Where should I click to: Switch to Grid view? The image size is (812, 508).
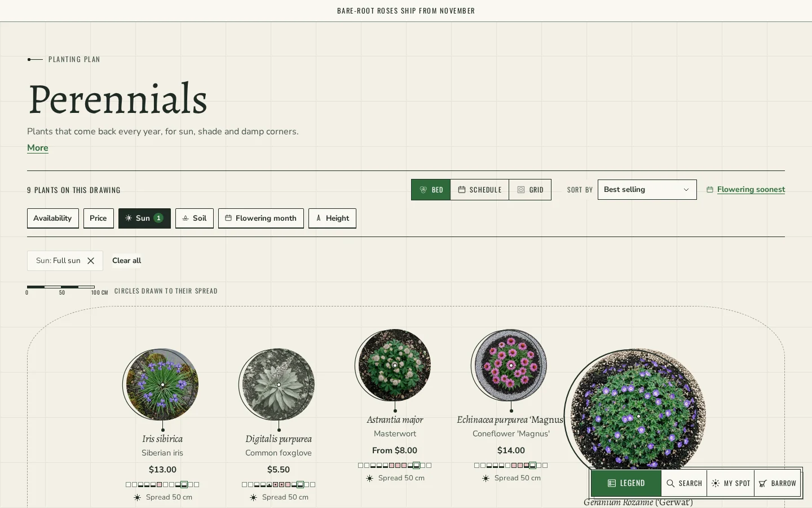click(x=530, y=190)
